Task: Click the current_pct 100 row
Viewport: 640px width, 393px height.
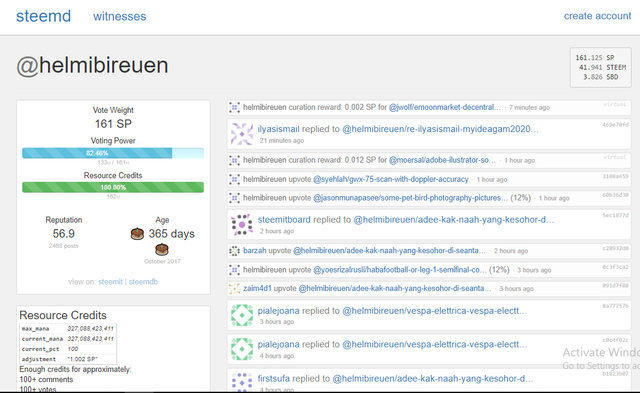Action: point(68,349)
